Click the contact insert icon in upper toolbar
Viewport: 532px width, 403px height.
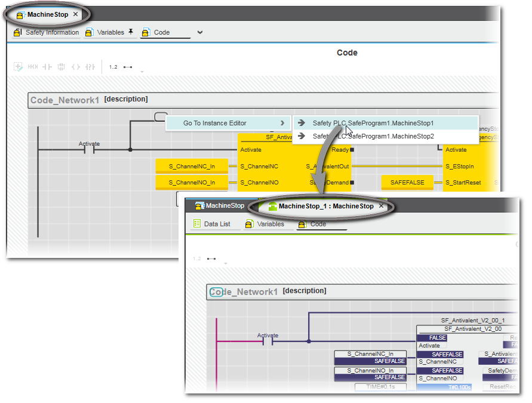[47, 67]
